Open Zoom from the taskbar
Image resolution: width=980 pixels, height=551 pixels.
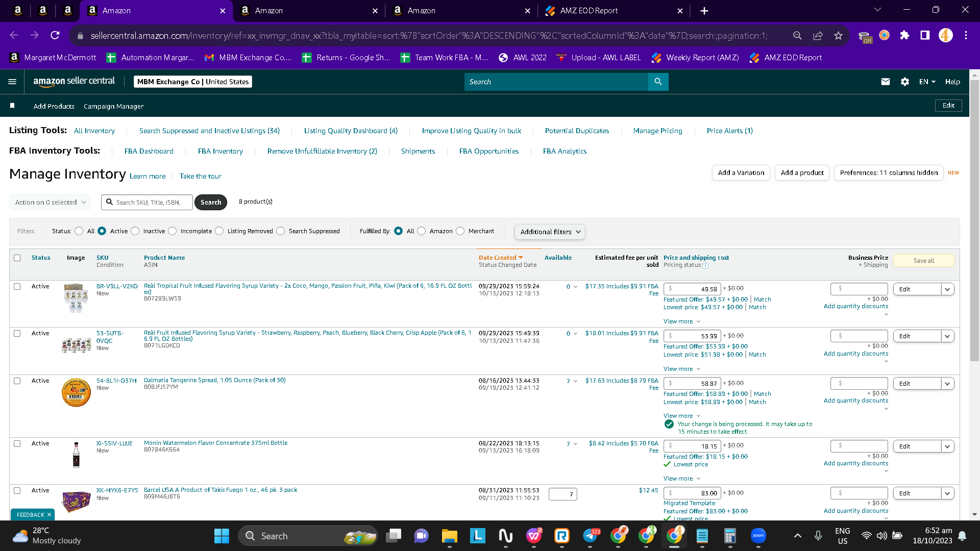[x=758, y=536]
